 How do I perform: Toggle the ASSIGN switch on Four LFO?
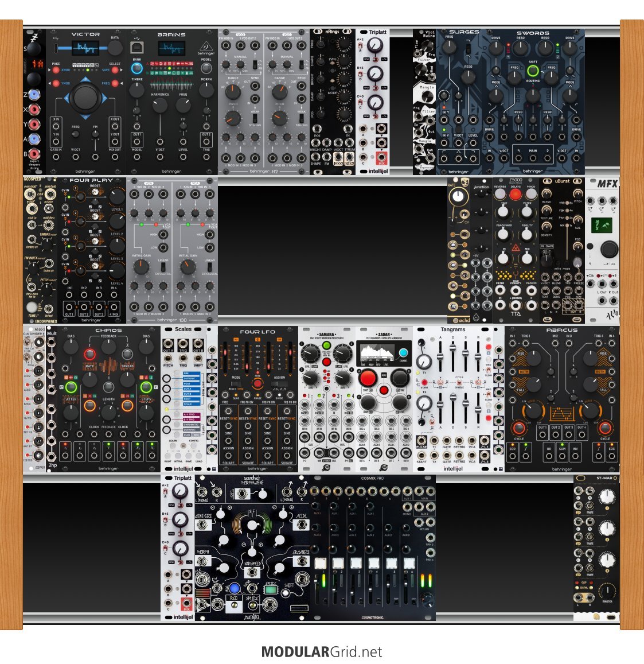pyautogui.click(x=279, y=384)
